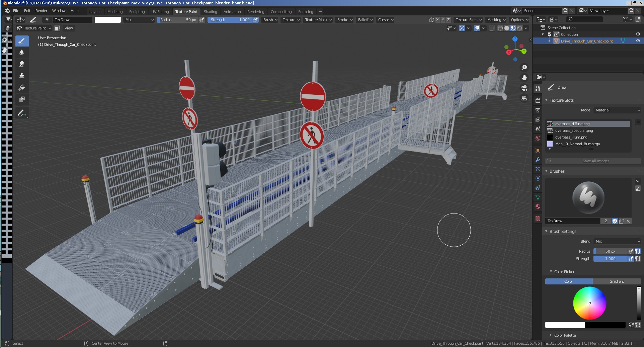Select the Annotate pencil tool
The image size is (644, 348).
22,113
